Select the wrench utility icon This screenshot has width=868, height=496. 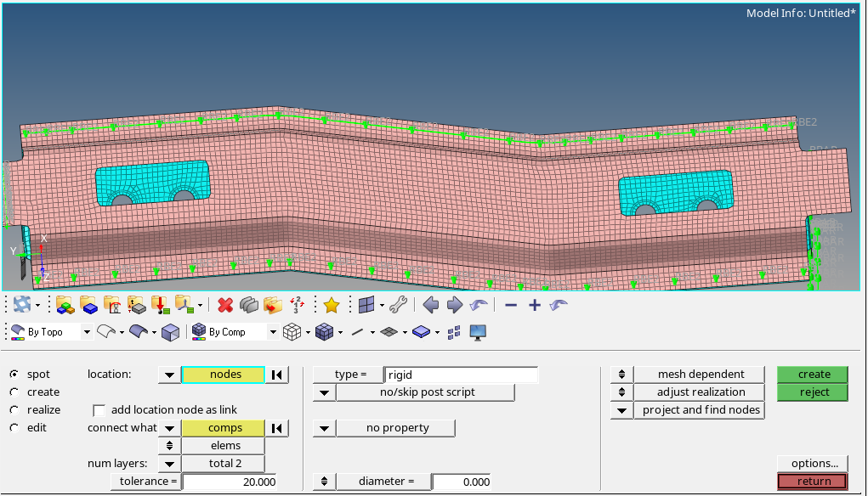click(x=398, y=305)
